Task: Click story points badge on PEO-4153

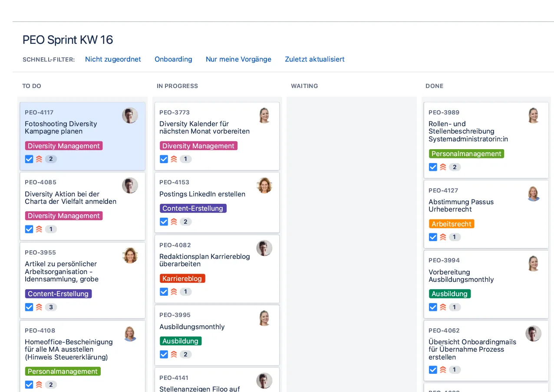Action: [x=185, y=222]
